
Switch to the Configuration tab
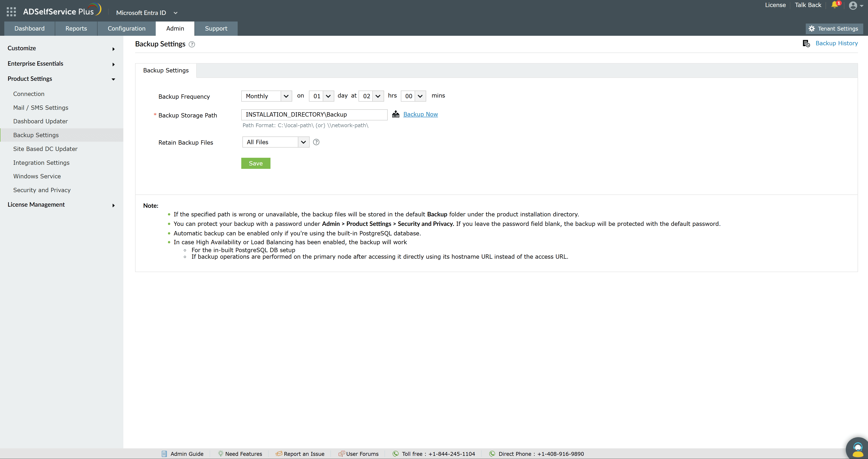(126, 29)
